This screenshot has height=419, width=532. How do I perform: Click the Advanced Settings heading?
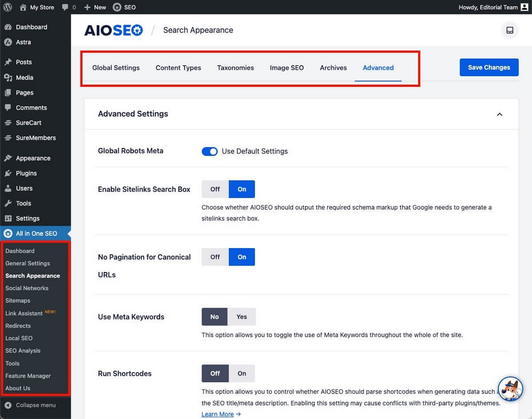pyautogui.click(x=133, y=114)
